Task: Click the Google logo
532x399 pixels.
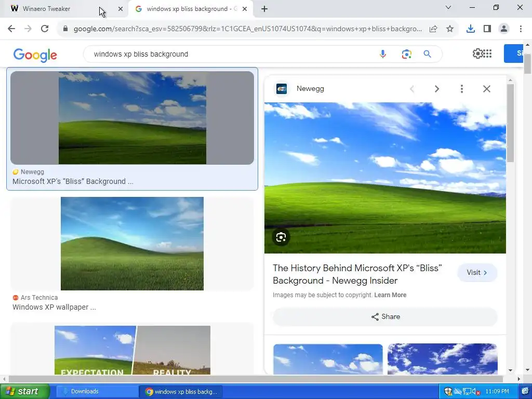Action: pyautogui.click(x=35, y=55)
